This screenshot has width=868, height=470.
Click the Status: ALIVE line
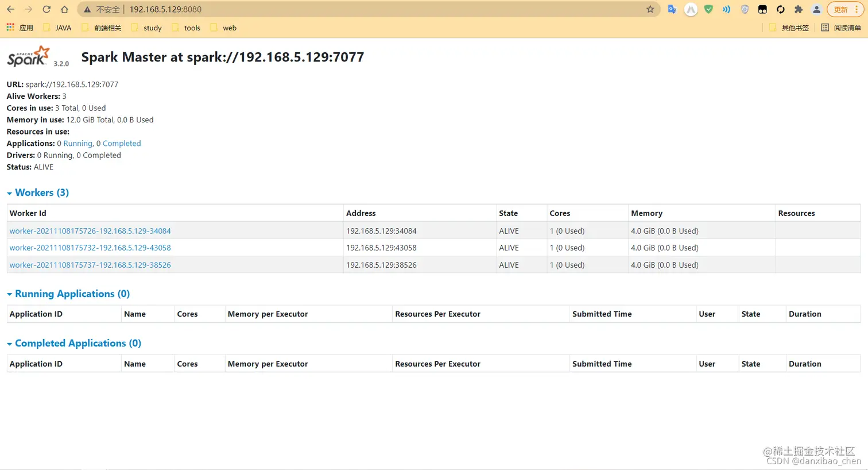point(30,167)
